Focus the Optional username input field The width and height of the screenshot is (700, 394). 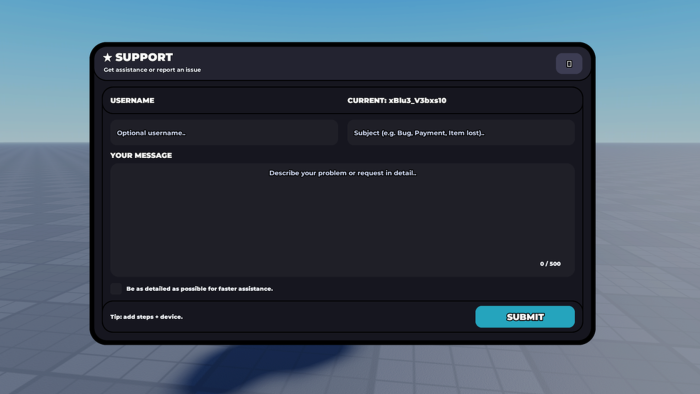pos(224,133)
